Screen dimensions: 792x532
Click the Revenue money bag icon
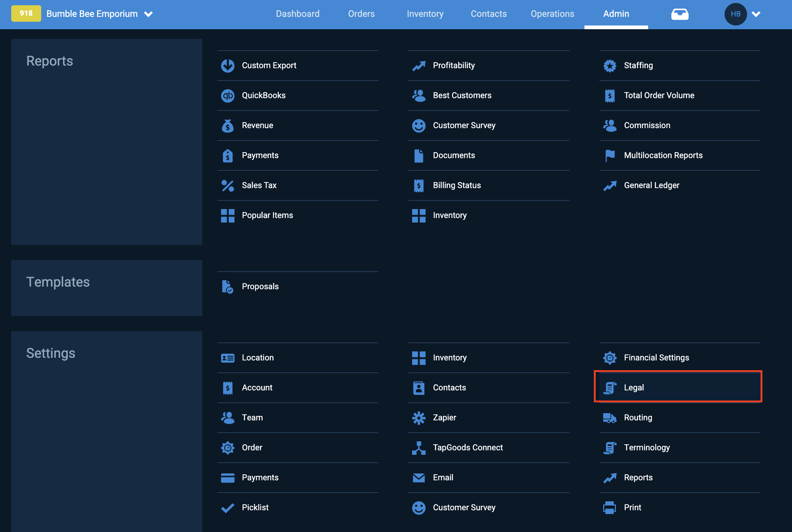[228, 126]
